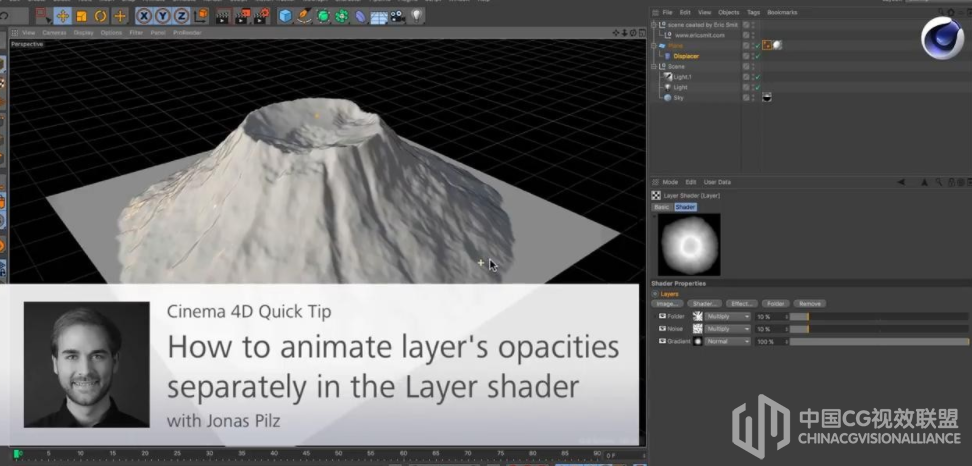972x466 pixels.
Task: Click the last-used tool plus icon
Action: point(120,16)
